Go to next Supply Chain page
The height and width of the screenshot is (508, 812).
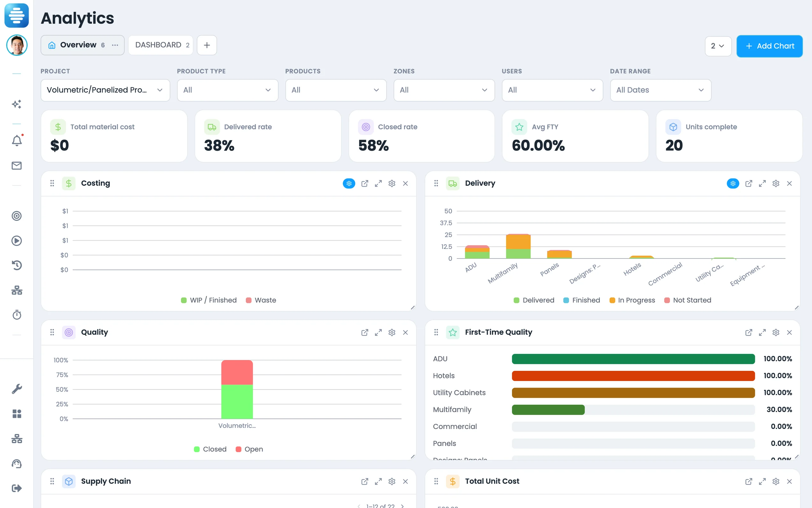[x=402, y=506]
